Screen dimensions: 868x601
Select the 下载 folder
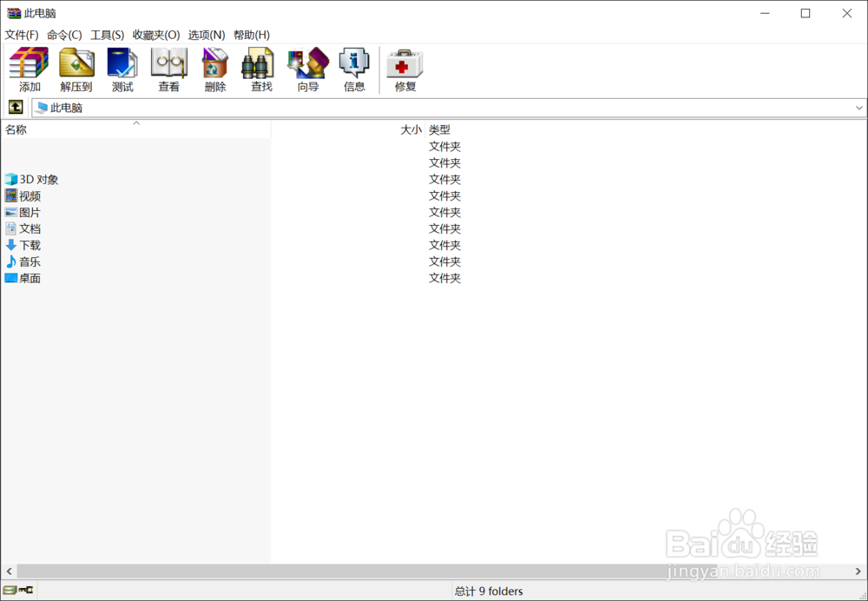pyautogui.click(x=23, y=245)
